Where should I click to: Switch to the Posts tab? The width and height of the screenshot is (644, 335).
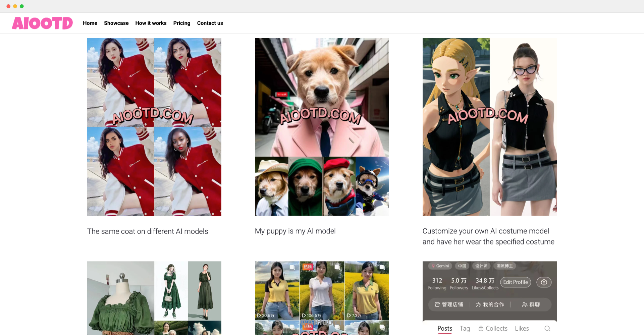pyautogui.click(x=445, y=329)
